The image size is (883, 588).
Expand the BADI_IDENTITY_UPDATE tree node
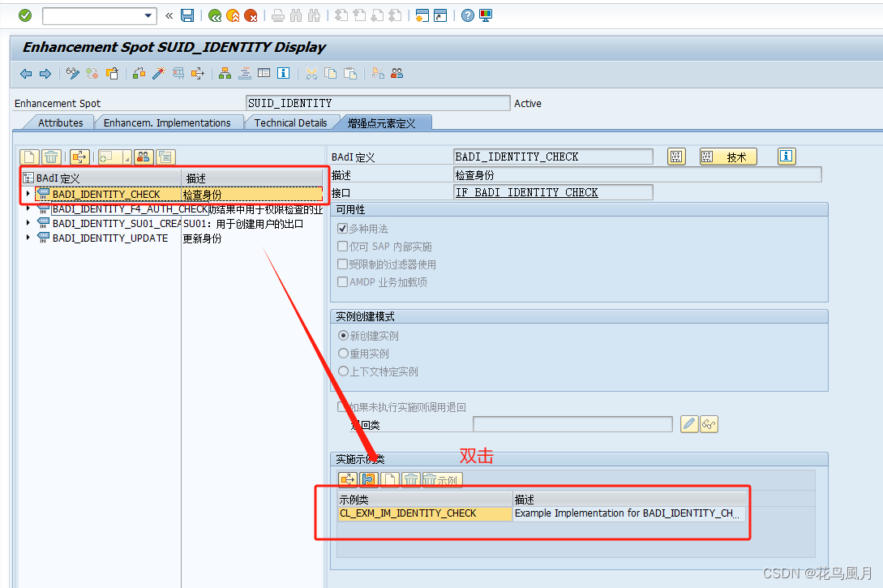27,238
